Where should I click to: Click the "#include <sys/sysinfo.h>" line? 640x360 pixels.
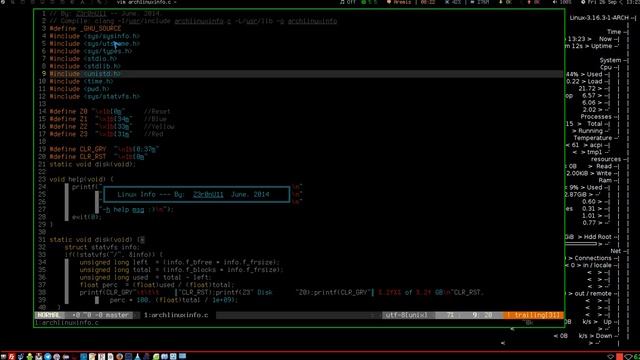(x=95, y=36)
